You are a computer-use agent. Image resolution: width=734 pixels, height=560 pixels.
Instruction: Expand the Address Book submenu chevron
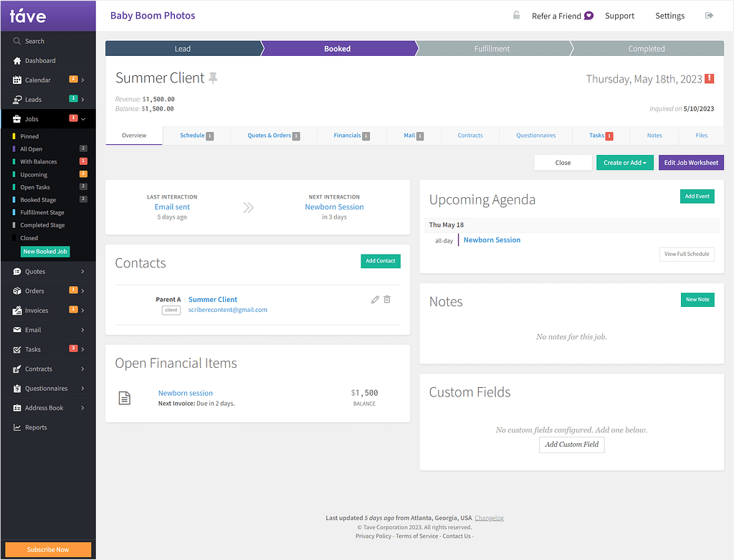[x=83, y=408]
